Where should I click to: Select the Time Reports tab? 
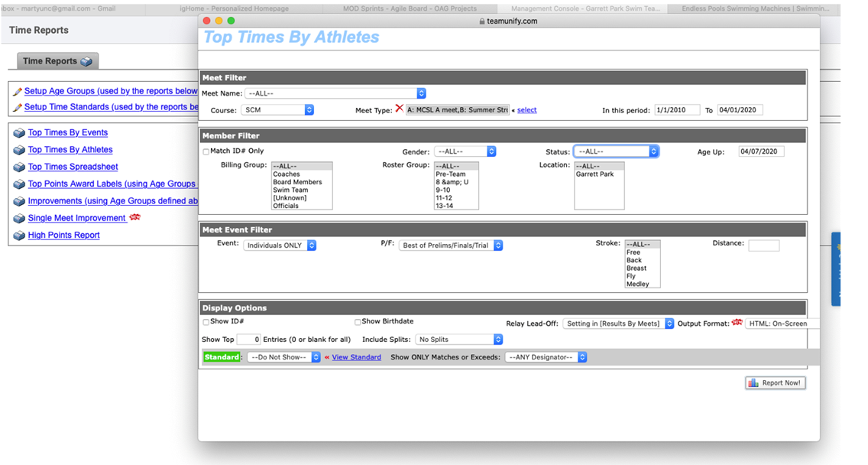coord(57,61)
